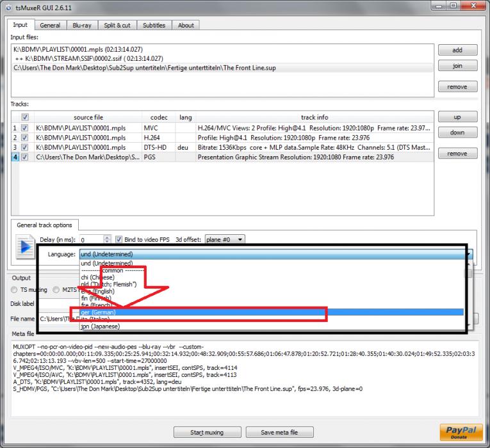
Task: Select the 00001.mpls input file entry
Action: 222,49
